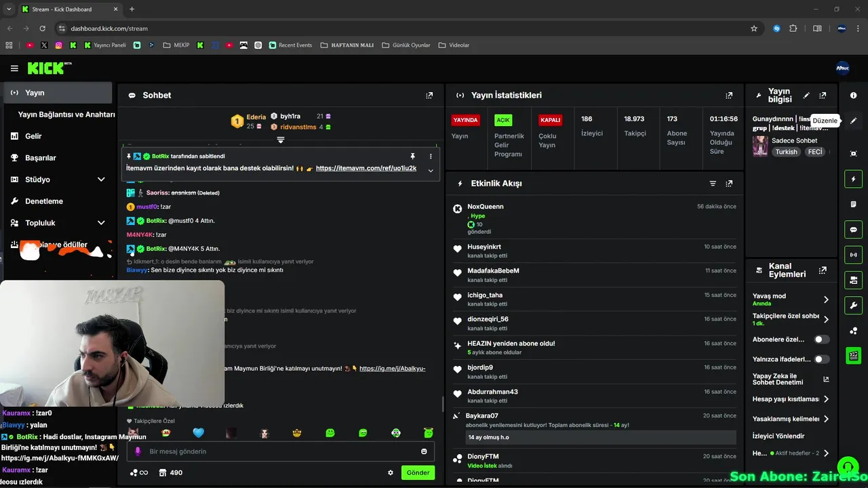Click the chat bubble icon in right sidebar

point(854,230)
